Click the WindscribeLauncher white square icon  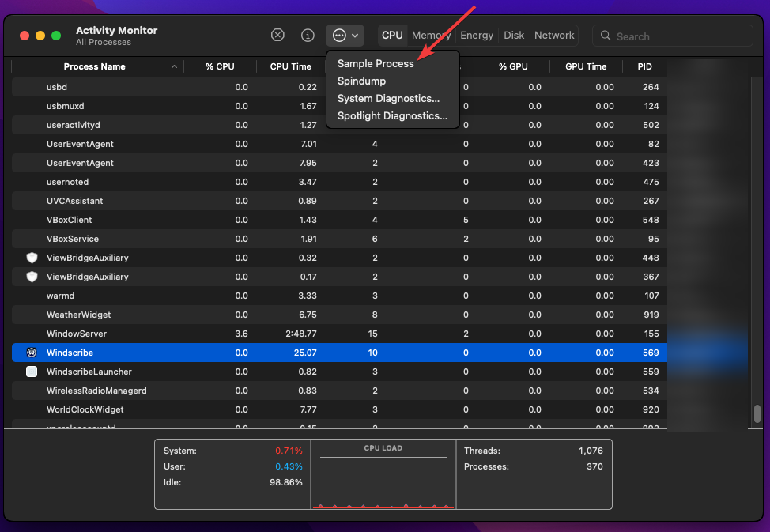[x=32, y=372]
